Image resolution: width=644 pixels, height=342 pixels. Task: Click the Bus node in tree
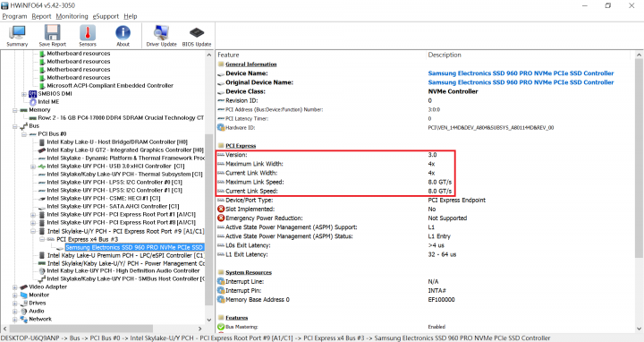pos(34,125)
